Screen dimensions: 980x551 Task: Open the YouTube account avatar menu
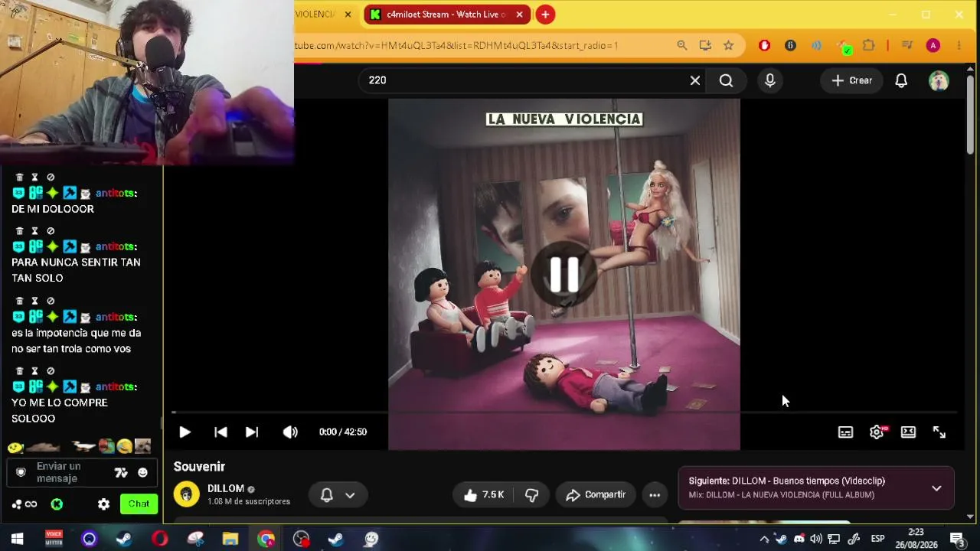pos(939,80)
